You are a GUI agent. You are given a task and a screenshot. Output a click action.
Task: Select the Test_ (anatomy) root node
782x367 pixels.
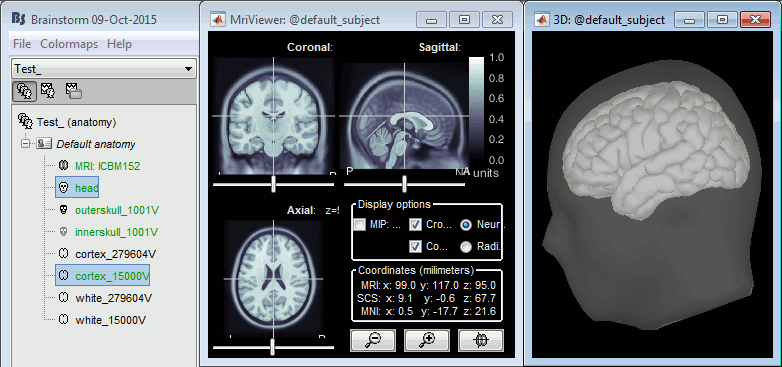point(76,122)
